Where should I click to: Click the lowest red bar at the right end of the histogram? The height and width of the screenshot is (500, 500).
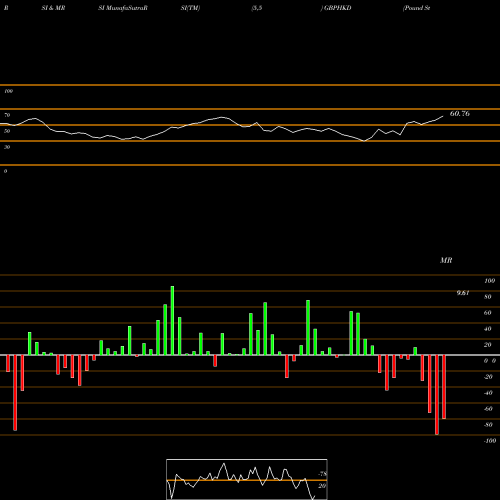(x=437, y=395)
